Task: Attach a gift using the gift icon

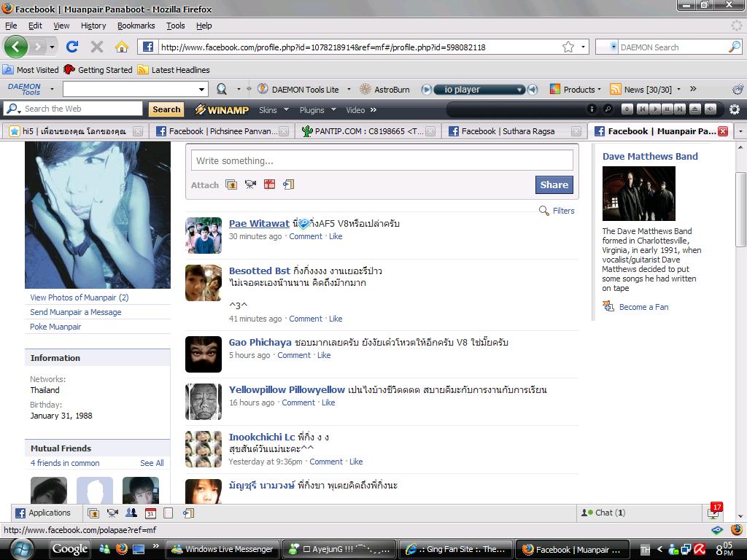Action: tap(270, 184)
